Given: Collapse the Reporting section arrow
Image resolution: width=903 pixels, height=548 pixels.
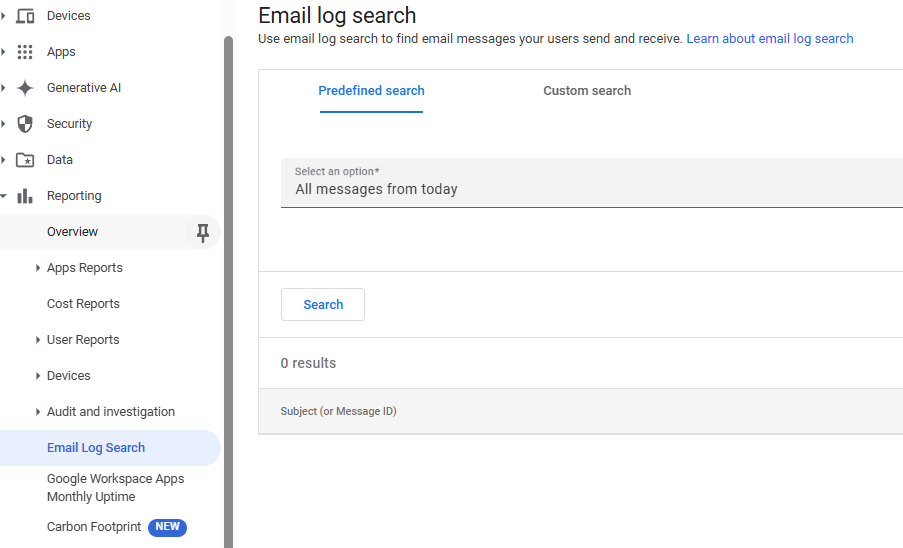Looking at the screenshot, I should click(4, 196).
